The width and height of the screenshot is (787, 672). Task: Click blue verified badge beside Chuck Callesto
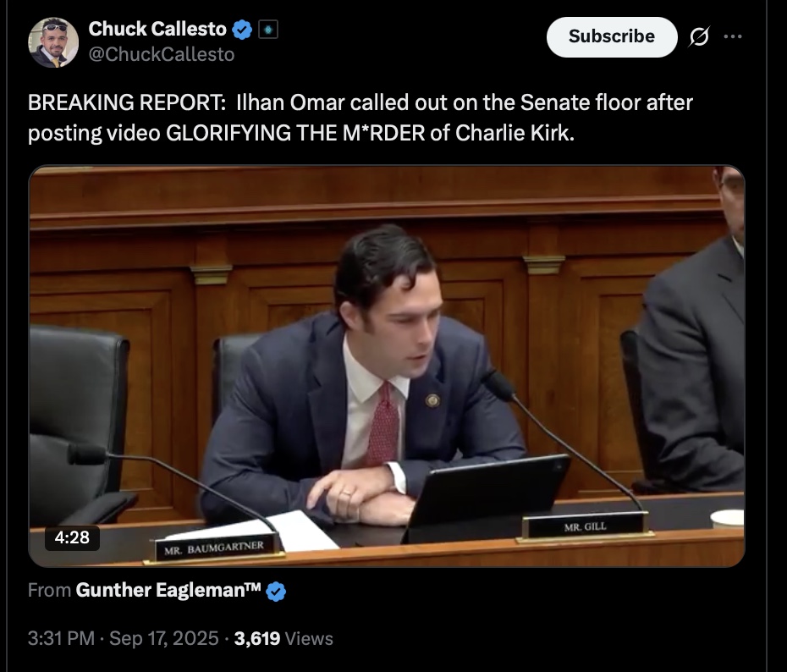(x=242, y=30)
